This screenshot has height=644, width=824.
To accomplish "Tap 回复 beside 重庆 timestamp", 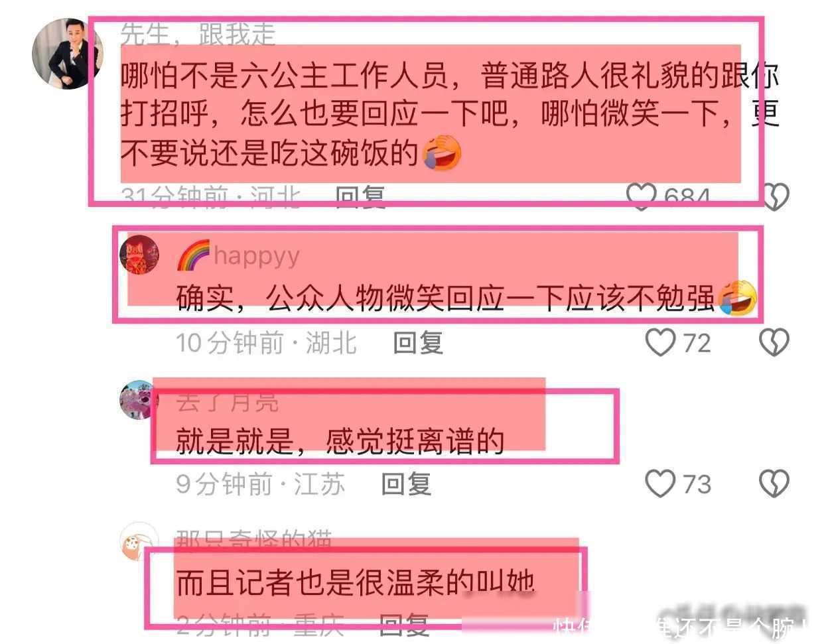I will point(403,625).
